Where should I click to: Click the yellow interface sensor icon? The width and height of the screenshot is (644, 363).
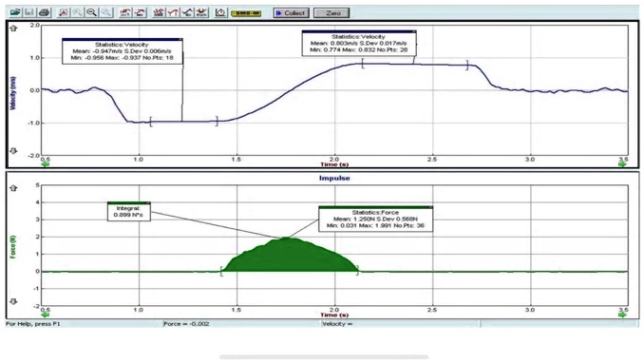point(246,13)
